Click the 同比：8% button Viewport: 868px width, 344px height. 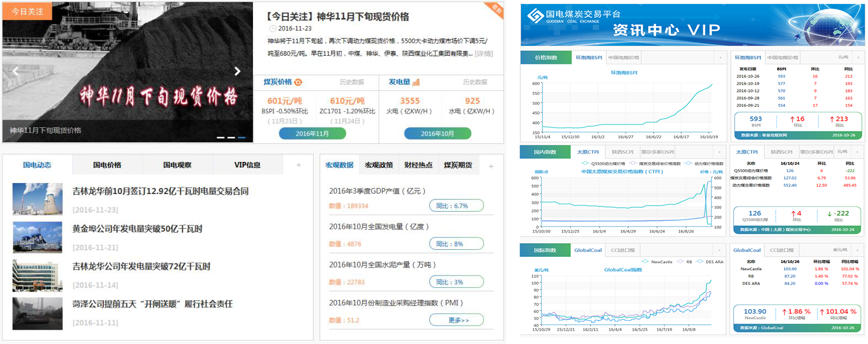(x=456, y=244)
